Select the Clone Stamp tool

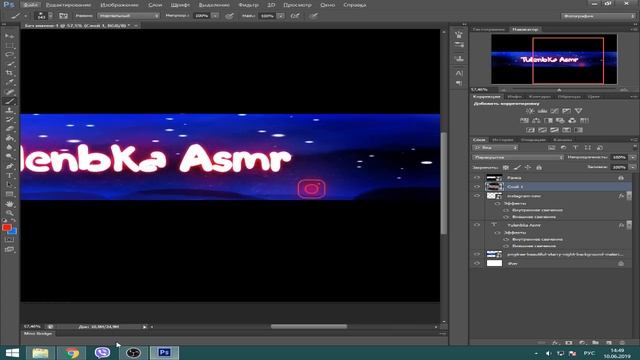[x=9, y=110]
